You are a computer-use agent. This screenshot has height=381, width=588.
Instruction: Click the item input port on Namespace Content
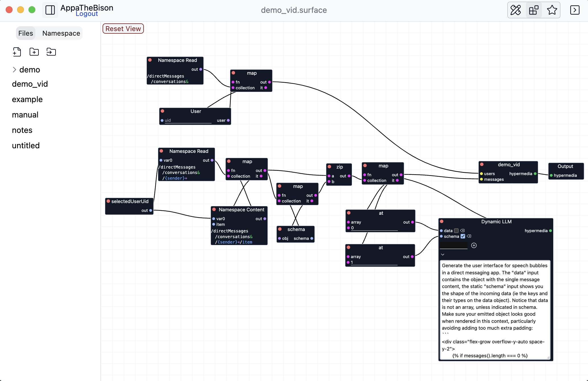pos(214,224)
